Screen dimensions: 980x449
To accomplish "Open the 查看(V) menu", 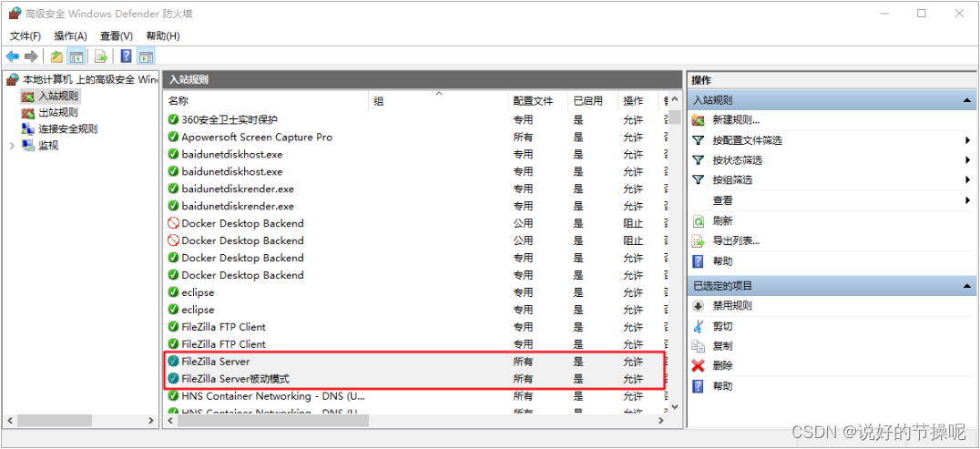I will (117, 36).
